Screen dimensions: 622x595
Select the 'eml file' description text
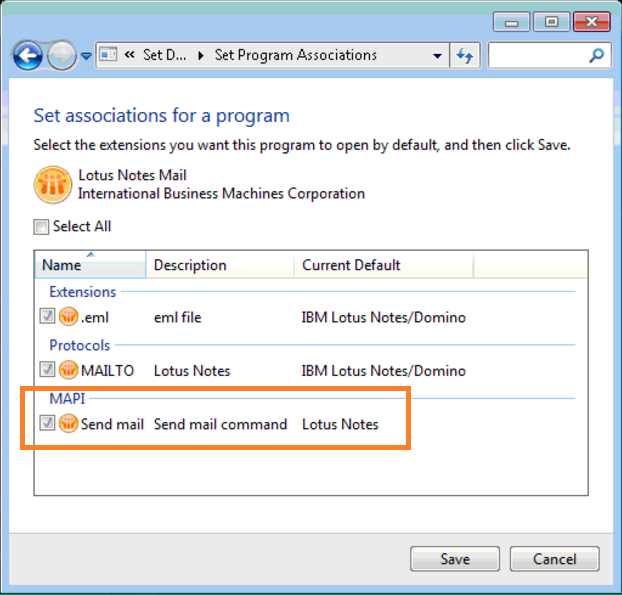(177, 317)
